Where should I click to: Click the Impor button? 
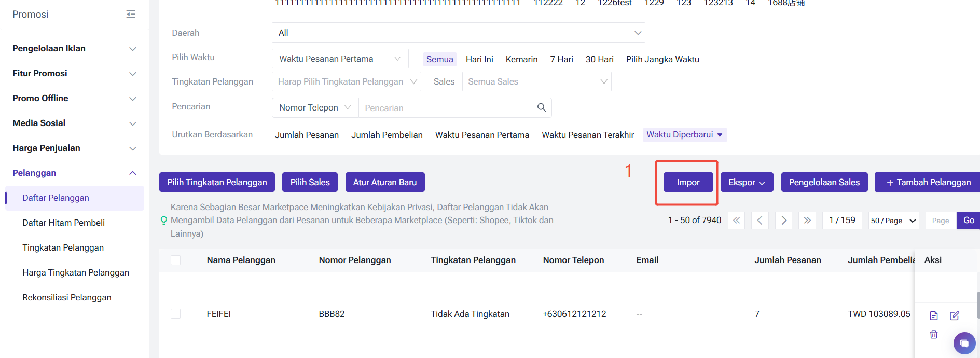click(688, 182)
